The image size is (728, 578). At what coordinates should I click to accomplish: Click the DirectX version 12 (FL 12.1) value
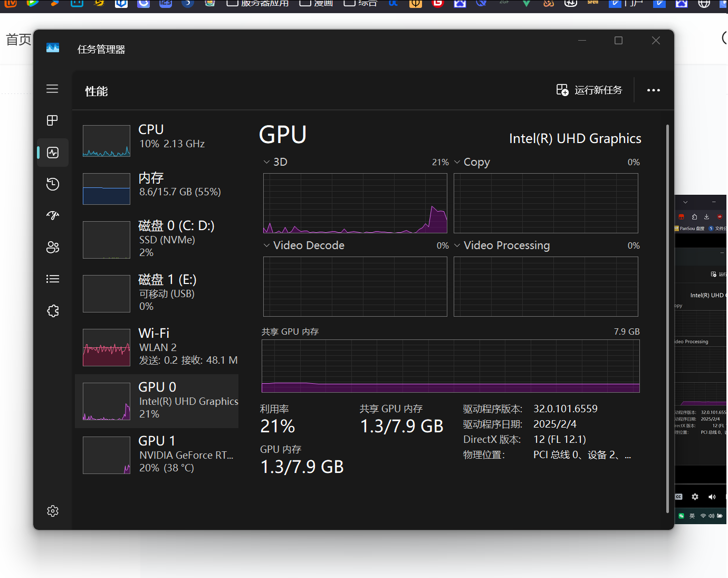tap(560, 439)
